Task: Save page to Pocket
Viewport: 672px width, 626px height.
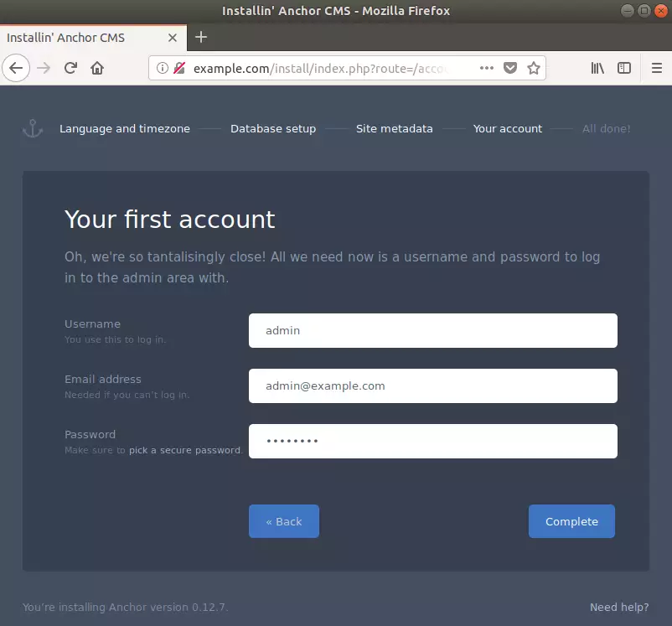Action: click(510, 68)
